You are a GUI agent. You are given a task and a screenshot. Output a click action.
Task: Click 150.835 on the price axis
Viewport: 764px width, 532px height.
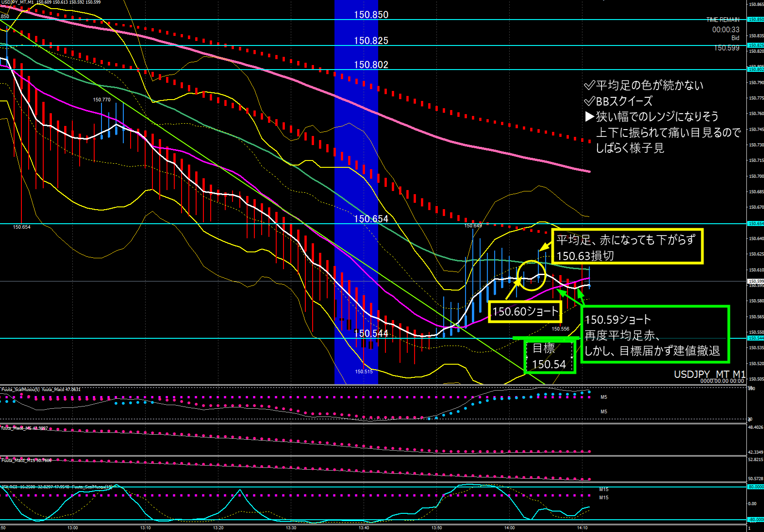tap(756, 35)
